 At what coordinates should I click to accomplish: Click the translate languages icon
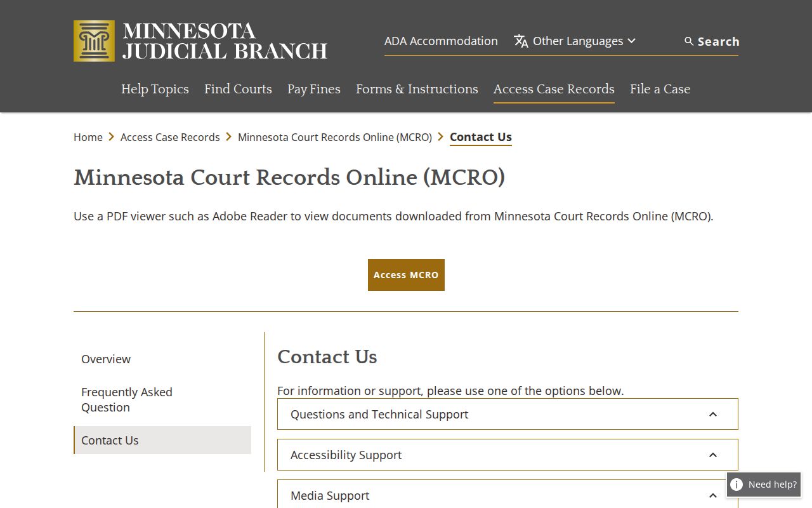tap(521, 41)
